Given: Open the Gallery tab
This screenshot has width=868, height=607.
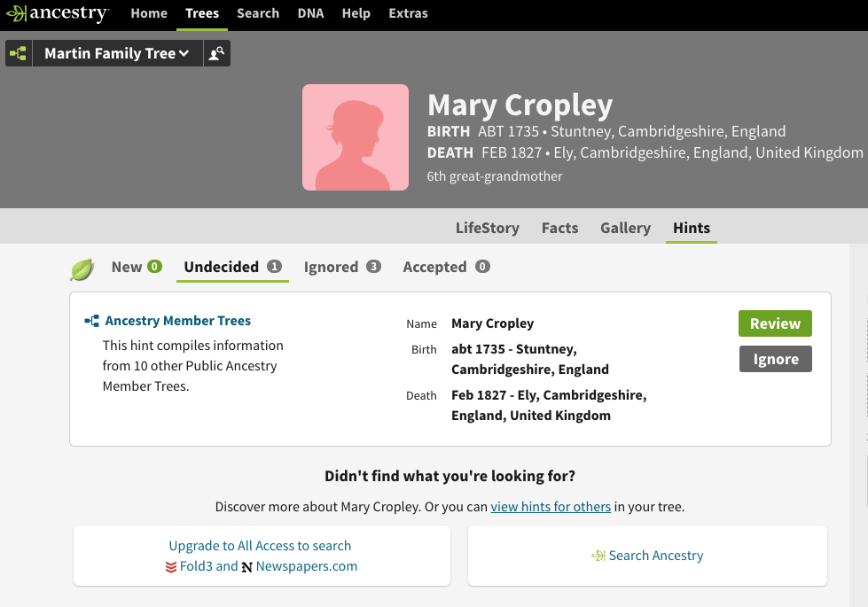Looking at the screenshot, I should pyautogui.click(x=625, y=228).
